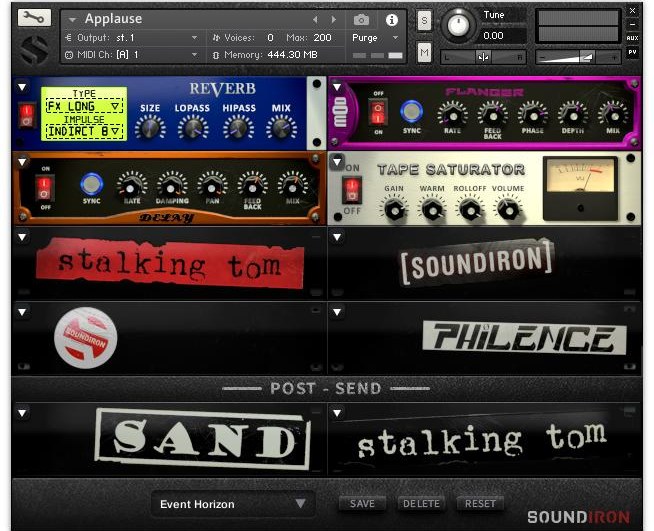
Task: Click the Flanger RATE knob
Action: pos(453,114)
